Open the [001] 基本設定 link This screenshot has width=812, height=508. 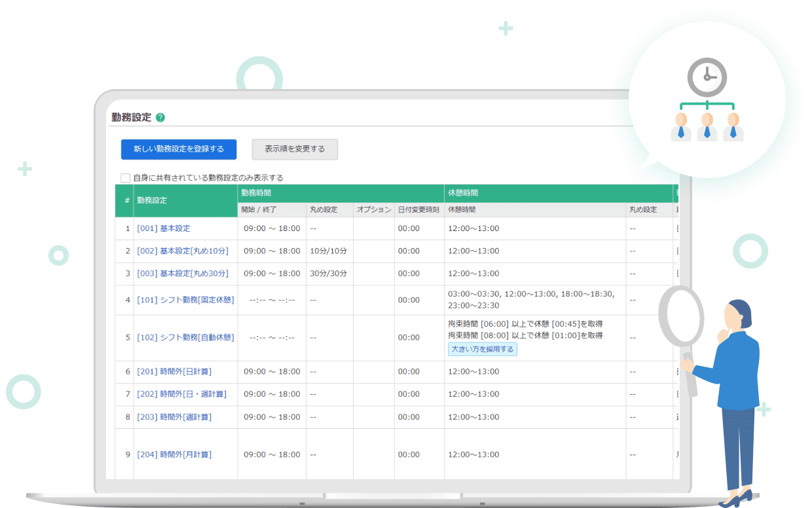tap(164, 228)
